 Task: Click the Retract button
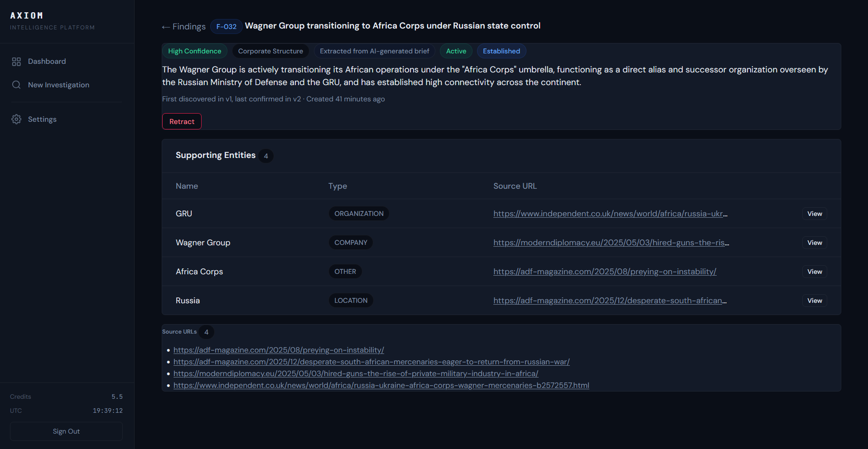(181, 121)
